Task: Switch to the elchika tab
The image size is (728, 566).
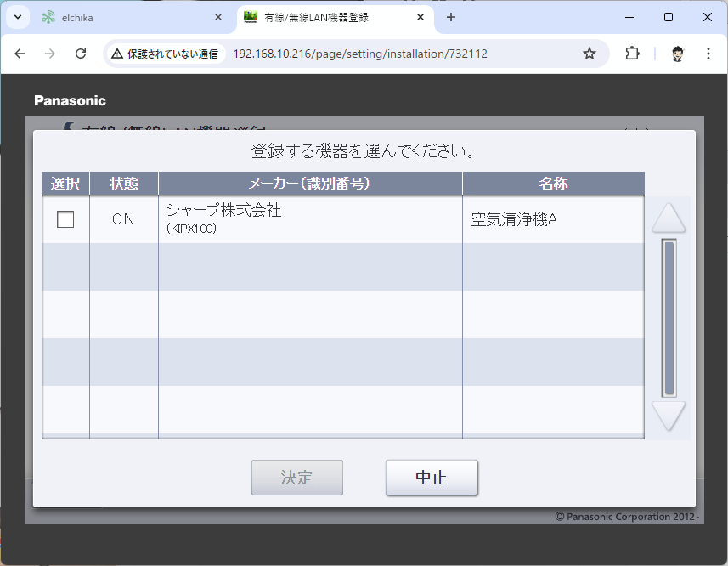Action: tap(119, 17)
